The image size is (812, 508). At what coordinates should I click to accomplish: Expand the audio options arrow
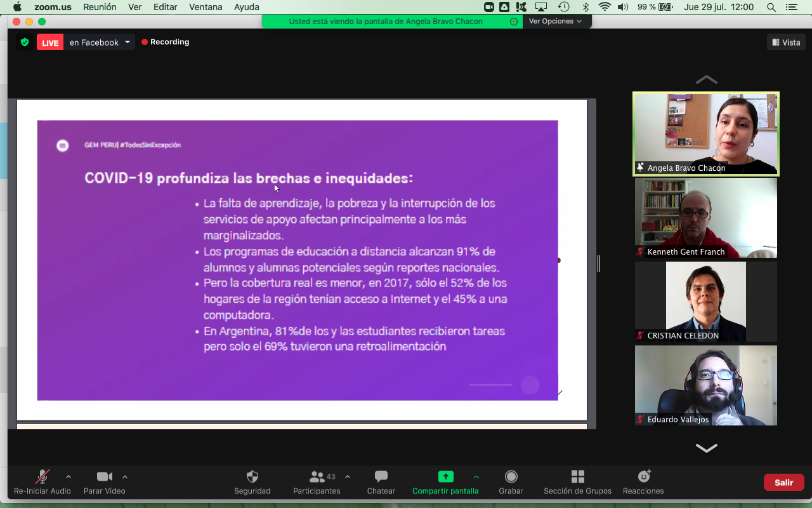click(69, 477)
